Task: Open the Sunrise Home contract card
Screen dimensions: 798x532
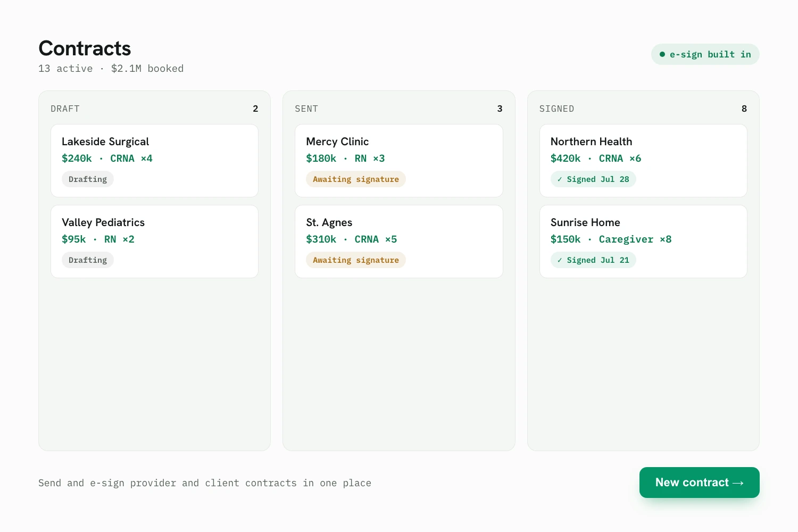Action: pyautogui.click(x=643, y=242)
